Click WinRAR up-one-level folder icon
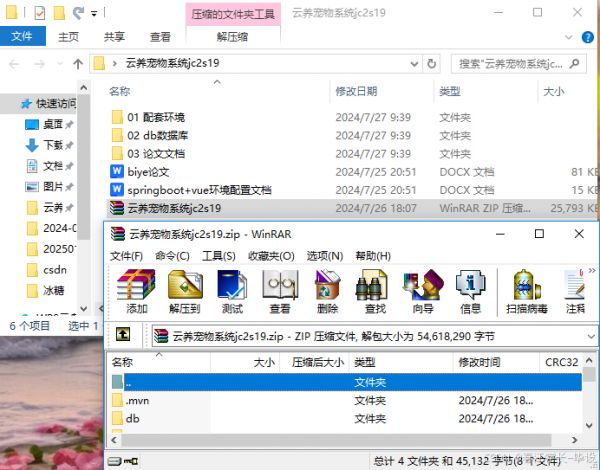The image size is (600, 470). [x=123, y=335]
